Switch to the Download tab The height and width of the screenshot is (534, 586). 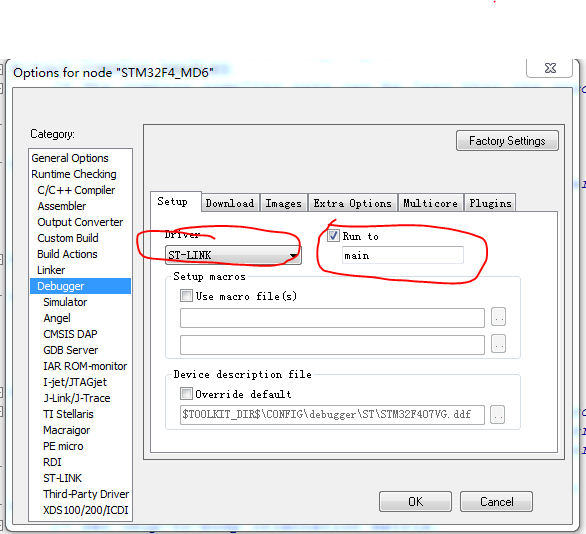click(230, 203)
